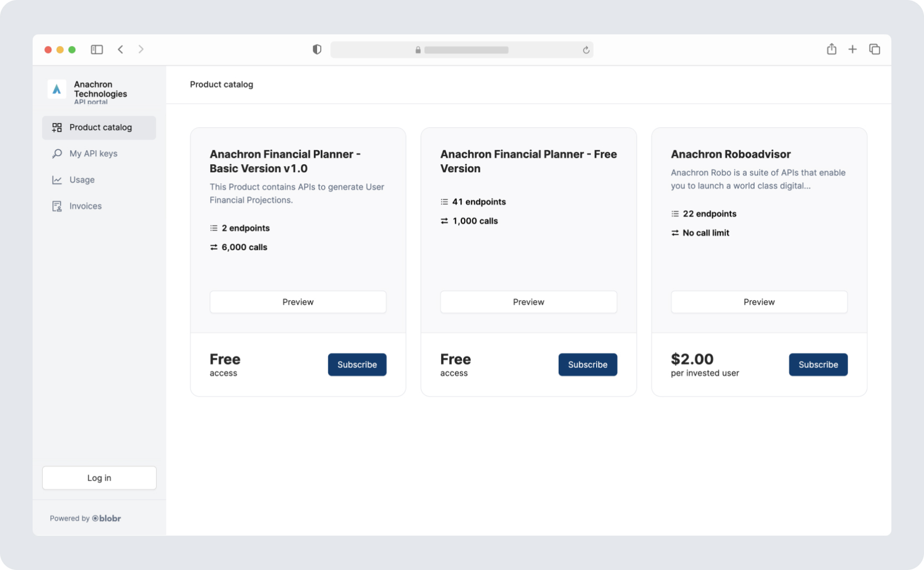Reload the page with the refresh icon
Screen dimensions: 924x570
[586, 50]
